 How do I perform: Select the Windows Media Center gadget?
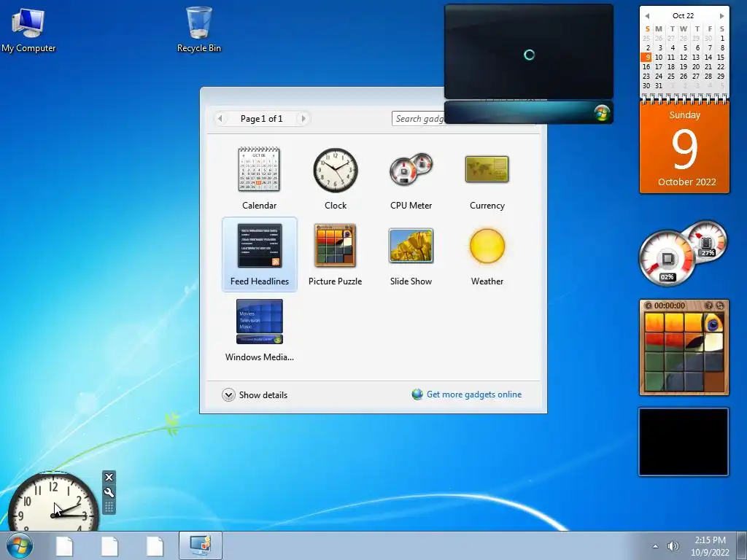click(x=259, y=330)
